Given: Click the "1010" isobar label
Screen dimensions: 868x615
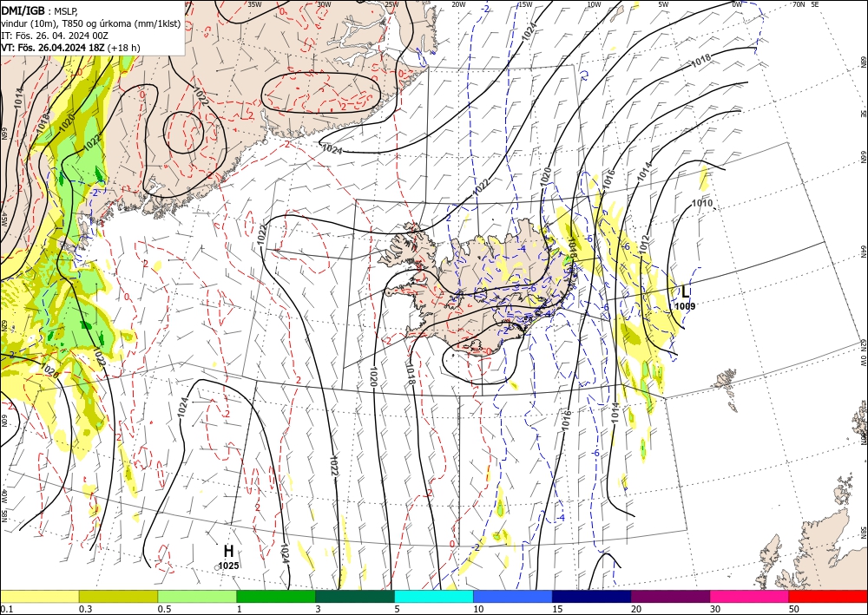Looking at the screenshot, I should pyautogui.click(x=702, y=203).
